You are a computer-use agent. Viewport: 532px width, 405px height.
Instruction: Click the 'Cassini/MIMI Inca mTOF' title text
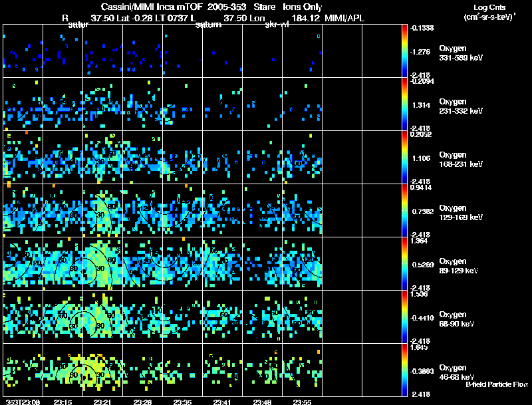(152, 7)
